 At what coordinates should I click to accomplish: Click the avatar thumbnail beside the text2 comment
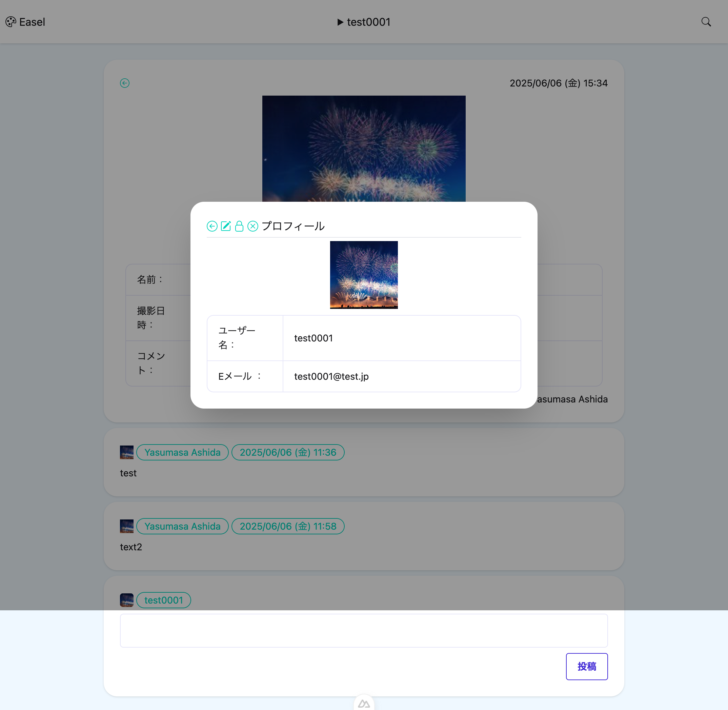point(126,526)
